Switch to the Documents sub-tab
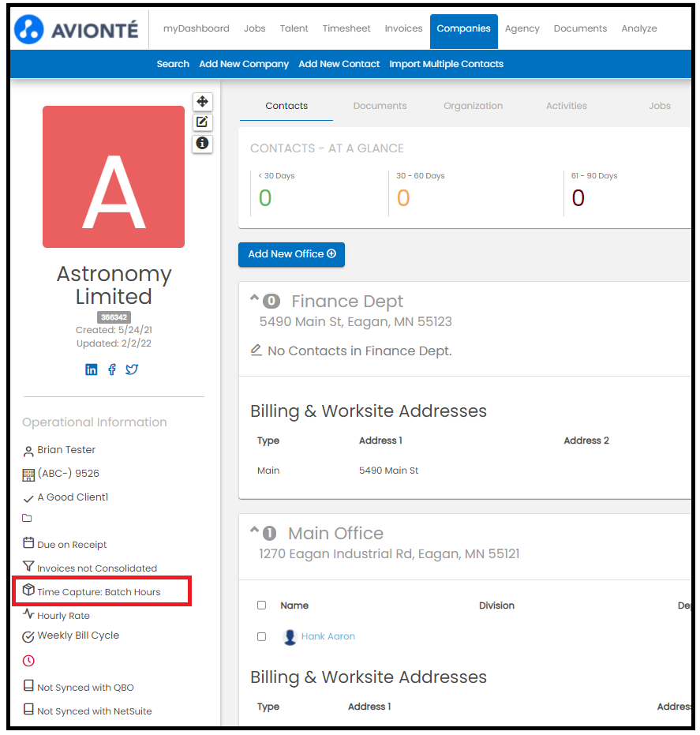This screenshot has height=735, width=700. click(380, 106)
